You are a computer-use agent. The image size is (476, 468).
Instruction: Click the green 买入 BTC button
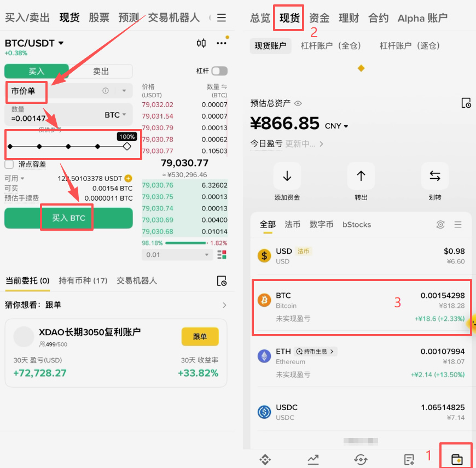click(x=68, y=218)
